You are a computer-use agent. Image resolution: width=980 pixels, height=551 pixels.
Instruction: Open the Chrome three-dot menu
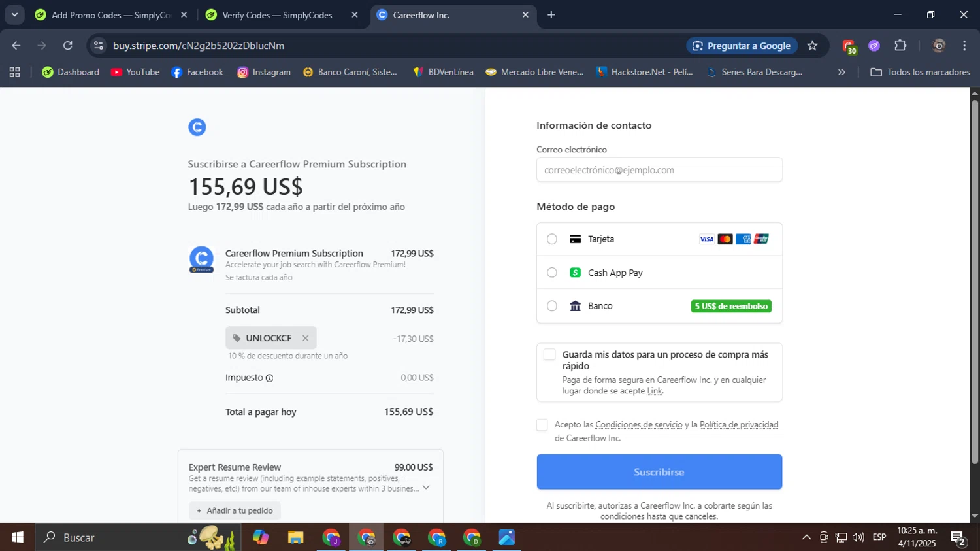tap(964, 46)
